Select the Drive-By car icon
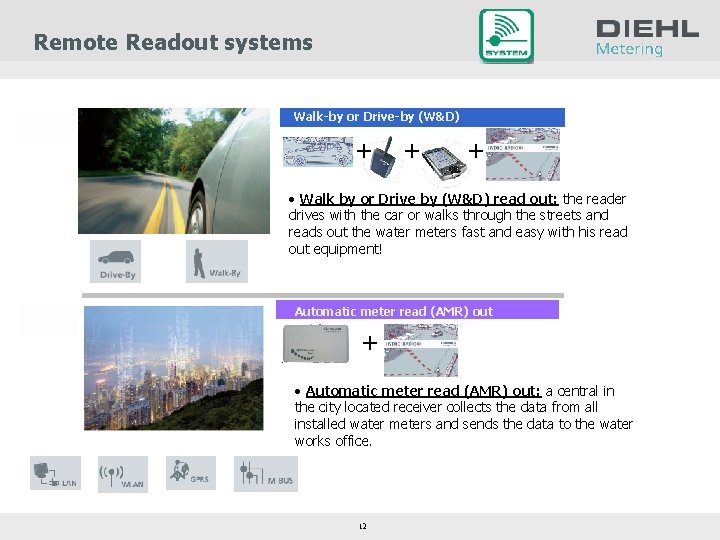 [115, 261]
